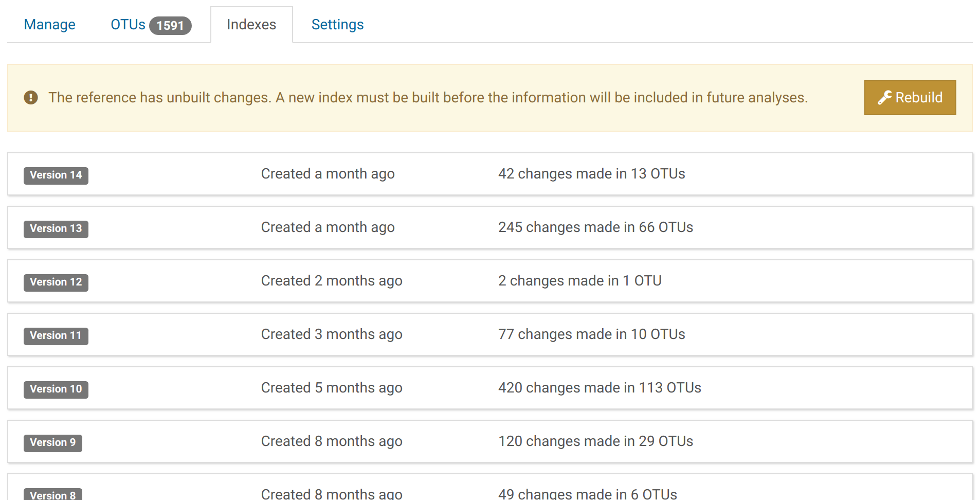
Task: Open the Manage tab
Action: [50, 25]
